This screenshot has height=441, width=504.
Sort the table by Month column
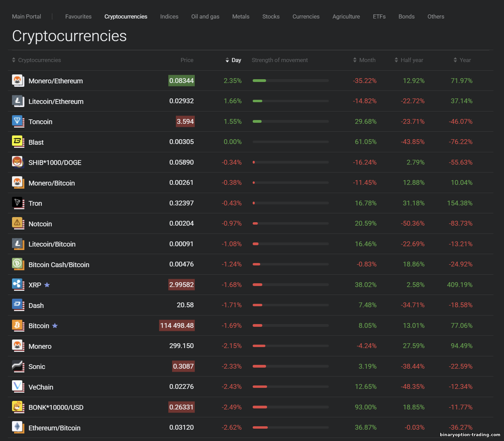click(364, 60)
